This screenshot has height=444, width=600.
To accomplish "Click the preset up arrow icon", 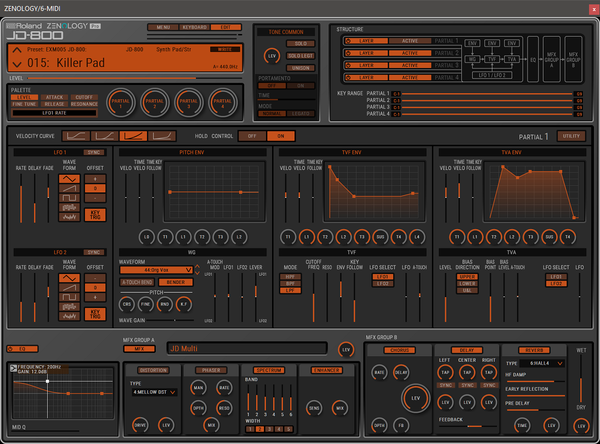I will pos(17,50).
